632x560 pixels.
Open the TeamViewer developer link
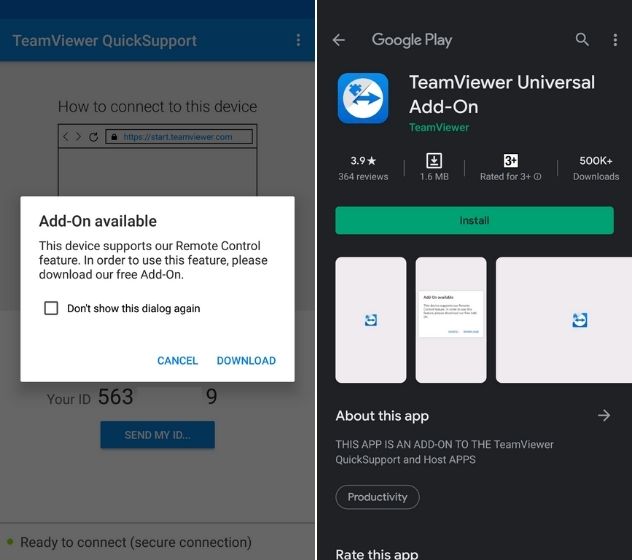tap(439, 127)
